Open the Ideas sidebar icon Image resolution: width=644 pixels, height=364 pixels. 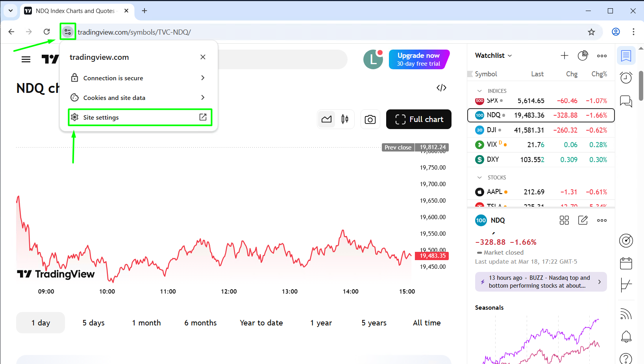pyautogui.click(x=626, y=285)
